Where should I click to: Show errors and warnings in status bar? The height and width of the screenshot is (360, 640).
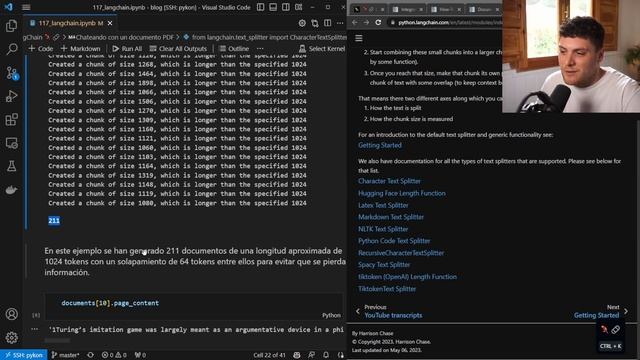pos(114,355)
